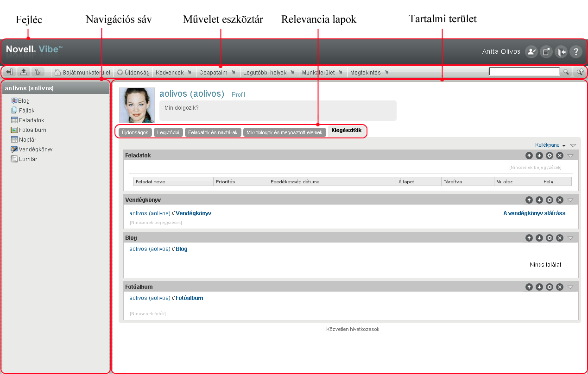Image resolution: width=588 pixels, height=374 pixels.
Task: Click the news feed icon in header
Action: 546,52
